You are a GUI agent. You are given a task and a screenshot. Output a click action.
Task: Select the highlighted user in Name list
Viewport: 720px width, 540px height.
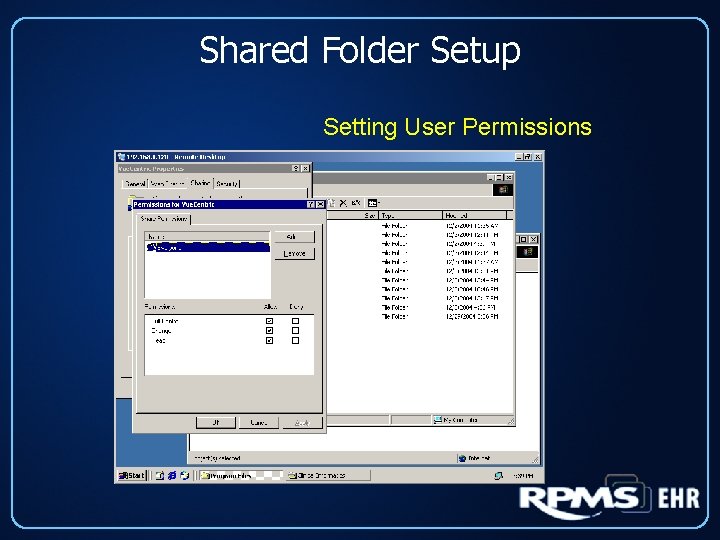pyautogui.click(x=208, y=248)
